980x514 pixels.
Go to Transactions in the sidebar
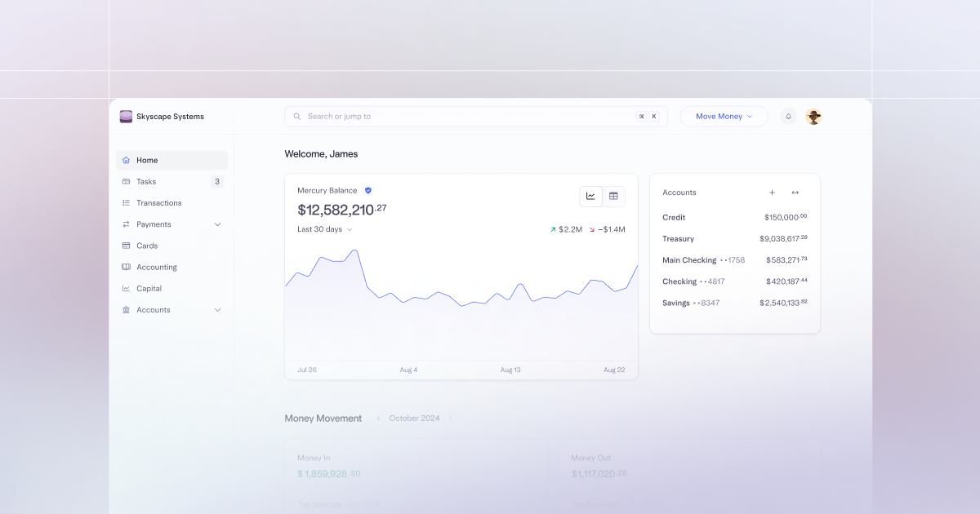(171, 202)
